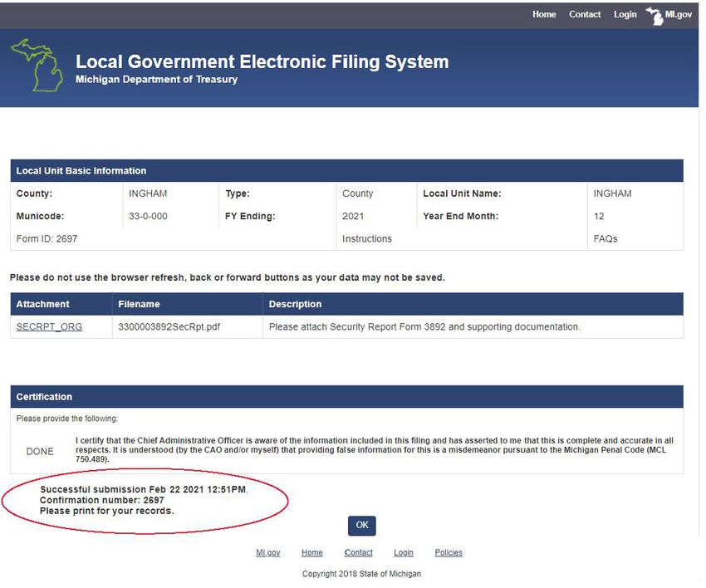The width and height of the screenshot is (706, 588).
Task: Click the Attachment column header
Action: point(42,304)
